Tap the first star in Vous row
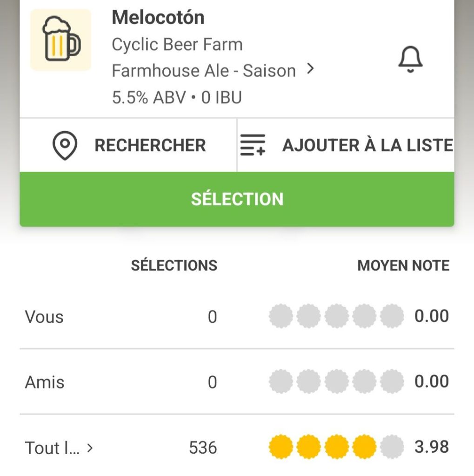 pyautogui.click(x=281, y=316)
